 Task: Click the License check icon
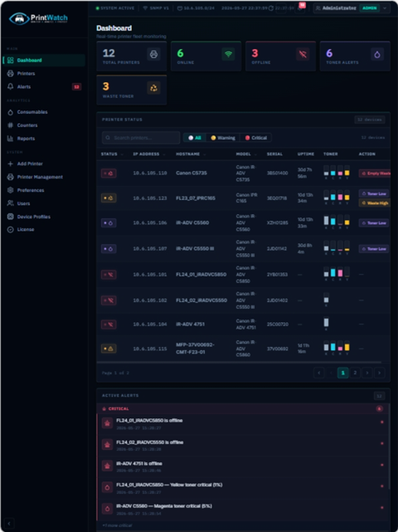(x=11, y=230)
